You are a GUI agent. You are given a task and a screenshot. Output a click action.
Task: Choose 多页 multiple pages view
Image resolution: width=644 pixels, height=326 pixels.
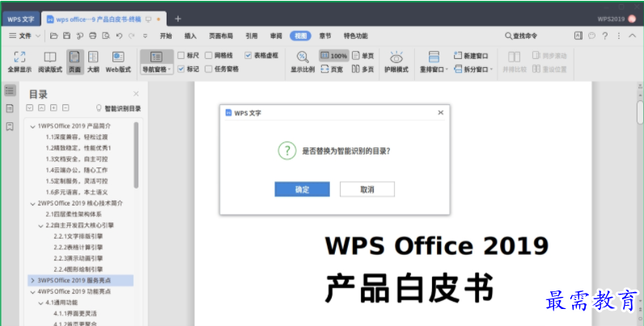click(x=363, y=70)
